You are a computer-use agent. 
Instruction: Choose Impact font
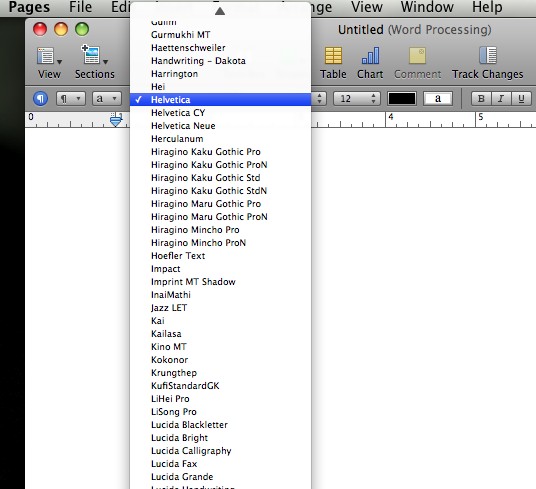pos(220,269)
